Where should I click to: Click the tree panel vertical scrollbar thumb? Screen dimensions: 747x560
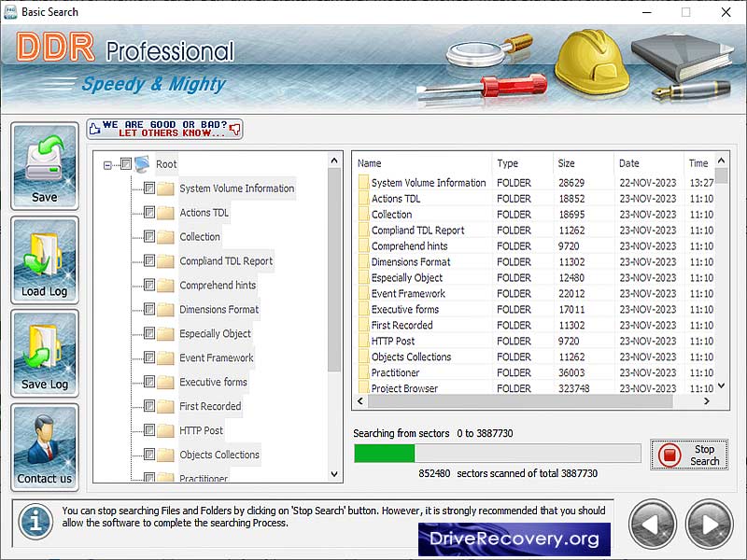pos(334,270)
